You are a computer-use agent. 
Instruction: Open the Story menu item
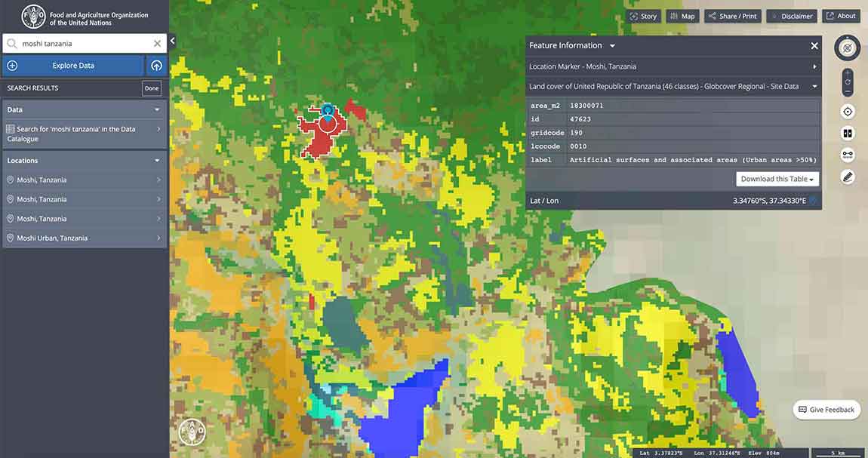pyautogui.click(x=643, y=16)
